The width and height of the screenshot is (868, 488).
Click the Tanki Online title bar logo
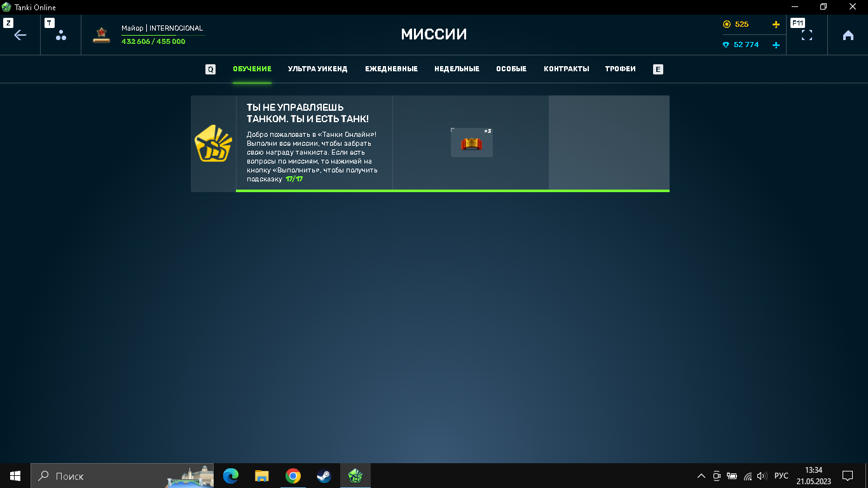point(7,8)
